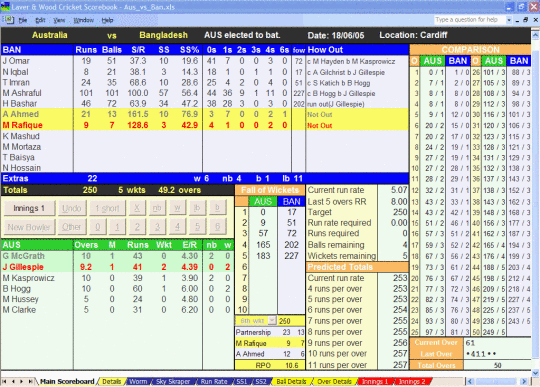Click the horizontal scrollbar left arrow
The width and height of the screenshot is (540, 387).
[x=470, y=381]
